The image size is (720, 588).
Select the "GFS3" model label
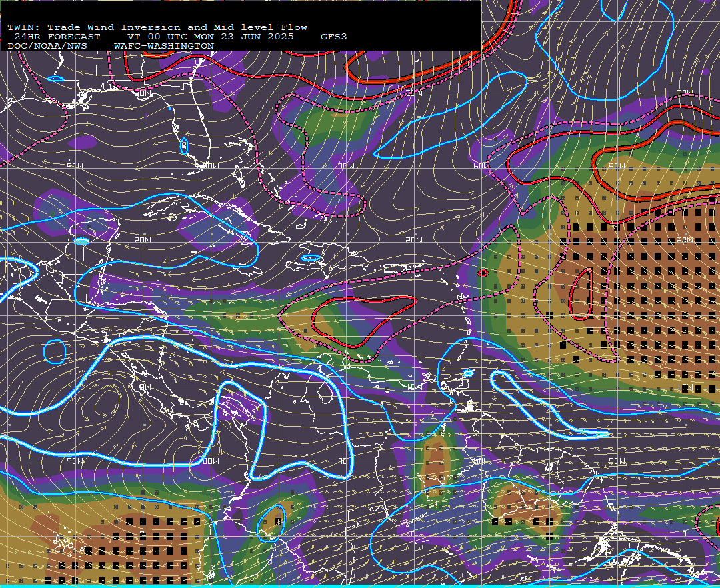[x=334, y=37]
